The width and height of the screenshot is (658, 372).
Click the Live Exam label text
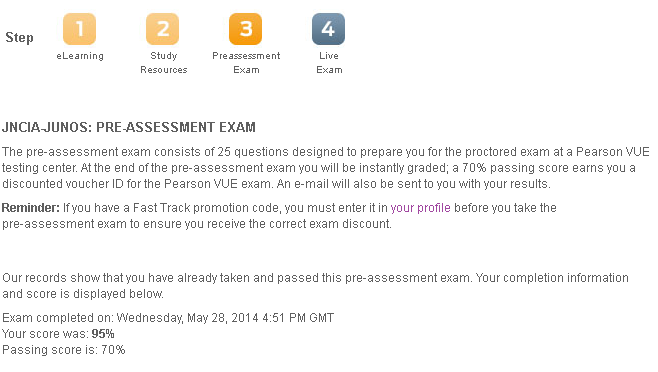[329, 63]
